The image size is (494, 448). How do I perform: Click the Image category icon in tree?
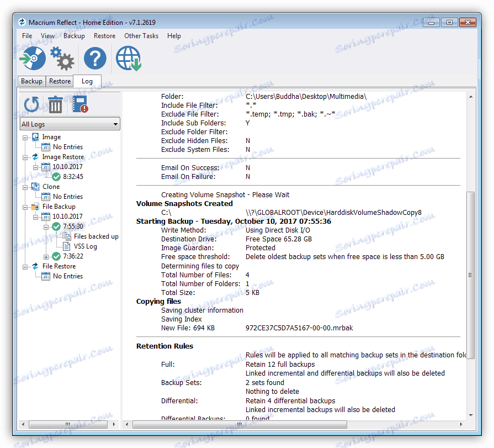35,137
